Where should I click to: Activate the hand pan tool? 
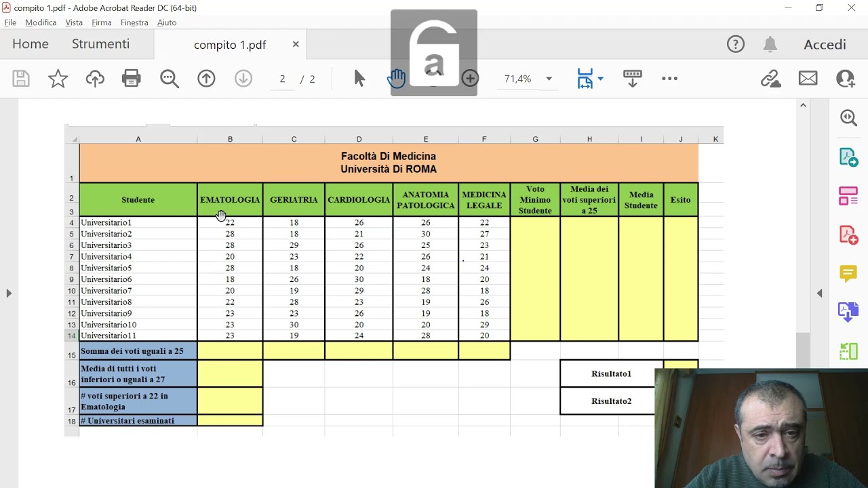click(x=396, y=79)
